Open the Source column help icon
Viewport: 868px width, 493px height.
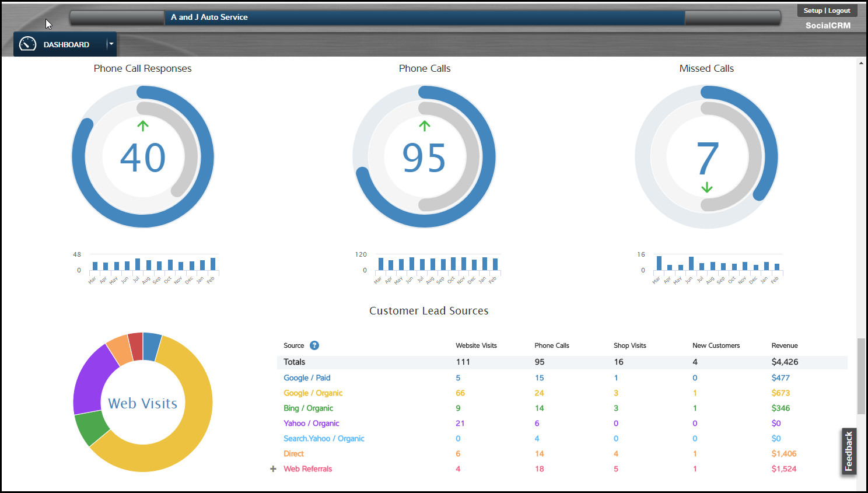pyautogui.click(x=316, y=345)
